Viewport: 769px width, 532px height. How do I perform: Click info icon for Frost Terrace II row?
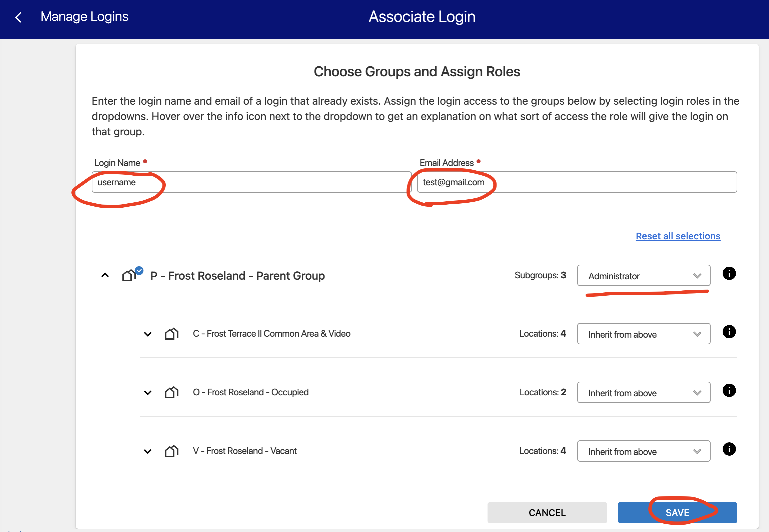[x=729, y=332]
